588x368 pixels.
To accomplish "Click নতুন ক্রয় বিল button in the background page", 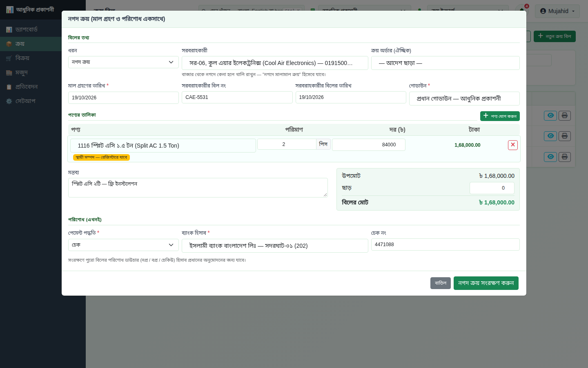I will tap(555, 36).
